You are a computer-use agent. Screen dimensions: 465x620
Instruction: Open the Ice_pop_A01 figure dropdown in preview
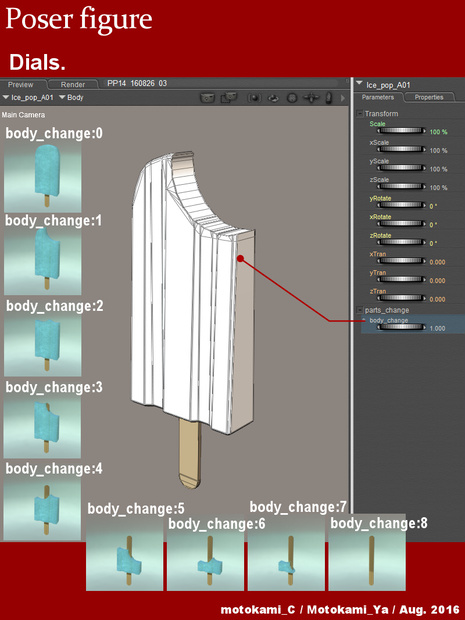[x=28, y=98]
